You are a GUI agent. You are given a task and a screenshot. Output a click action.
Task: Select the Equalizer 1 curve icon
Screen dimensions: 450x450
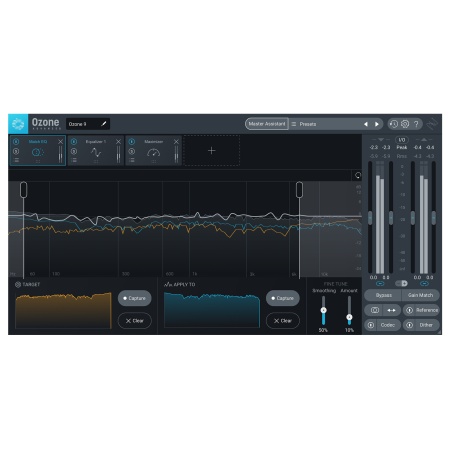[x=96, y=152]
